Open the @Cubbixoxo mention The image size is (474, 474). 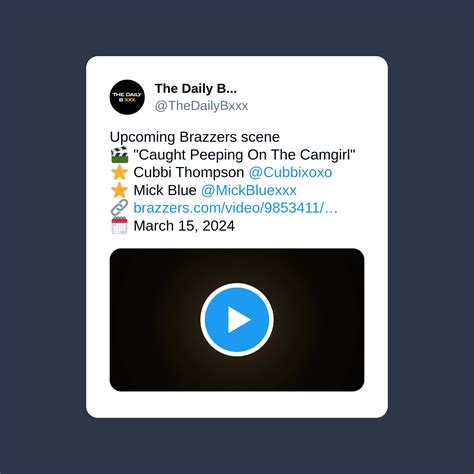click(x=290, y=172)
